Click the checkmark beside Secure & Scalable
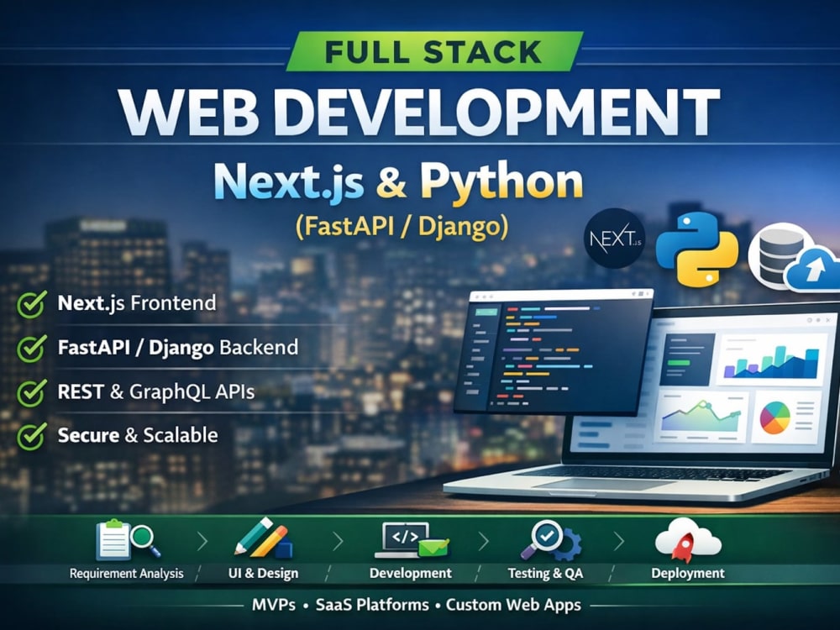Screen dimensions: 840x630 [x=31, y=436]
